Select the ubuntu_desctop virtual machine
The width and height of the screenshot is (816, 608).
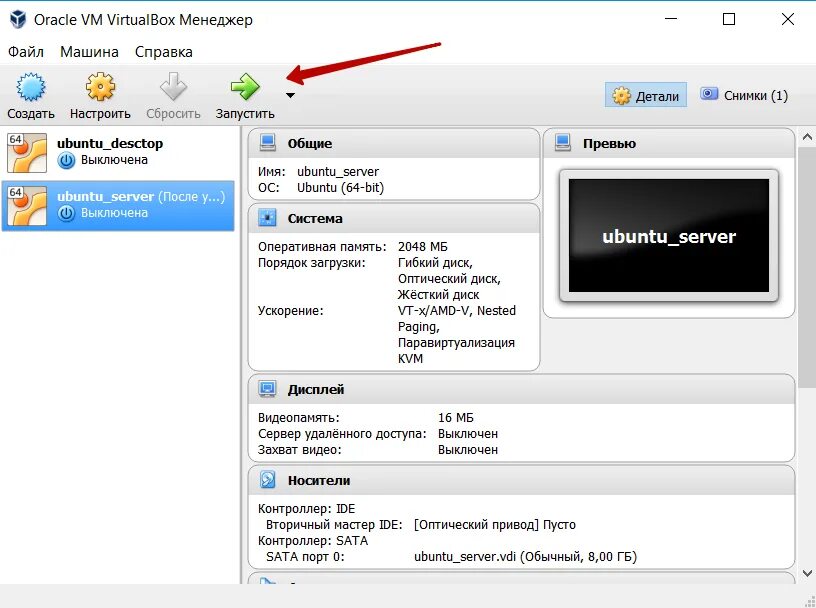pyautogui.click(x=118, y=153)
